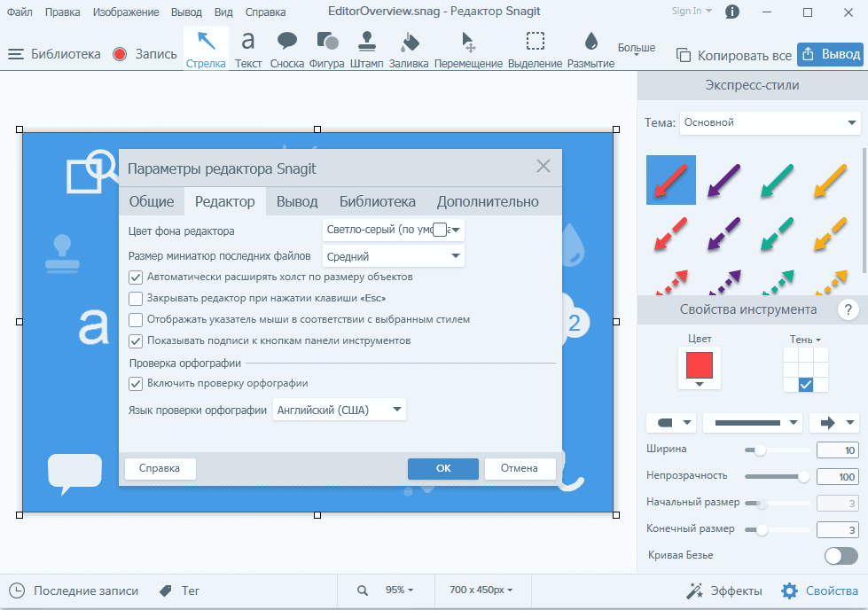This screenshot has height=610, width=868.
Task: Apply the dashed orange arrow quick style
Action: pos(831,233)
